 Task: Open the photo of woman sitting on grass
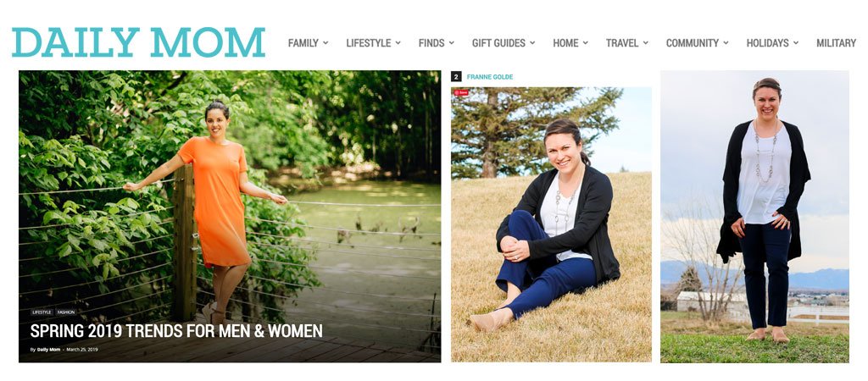click(551, 224)
